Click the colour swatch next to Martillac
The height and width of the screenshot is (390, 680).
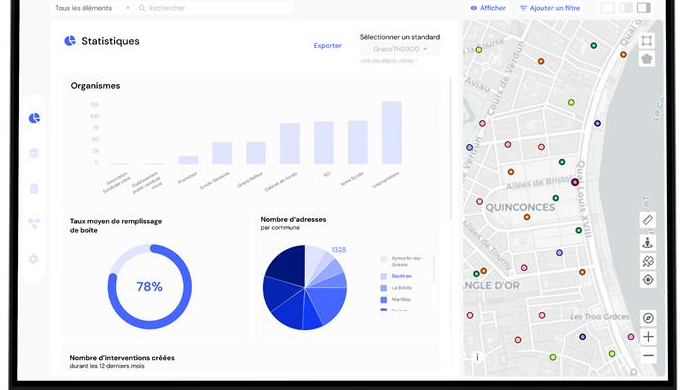[x=383, y=300]
